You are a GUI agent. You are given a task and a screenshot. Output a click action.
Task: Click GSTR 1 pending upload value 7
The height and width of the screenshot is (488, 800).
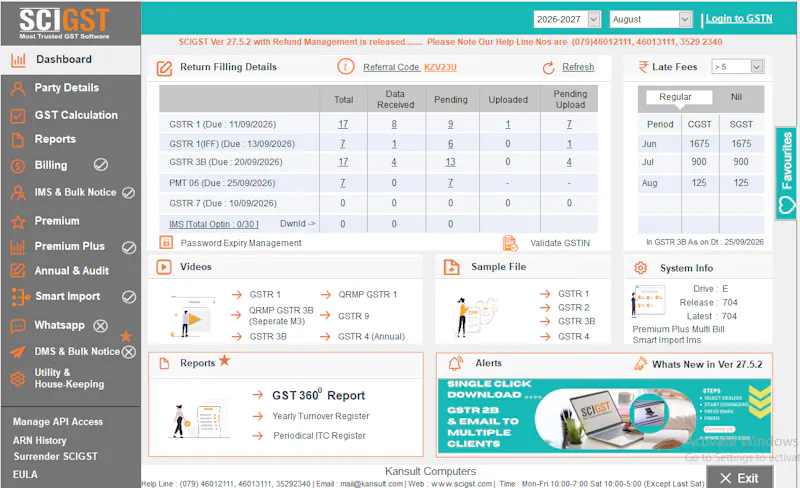coord(569,124)
